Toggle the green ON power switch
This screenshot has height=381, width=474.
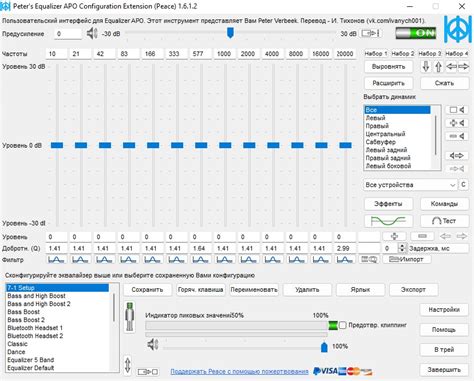pos(416,33)
